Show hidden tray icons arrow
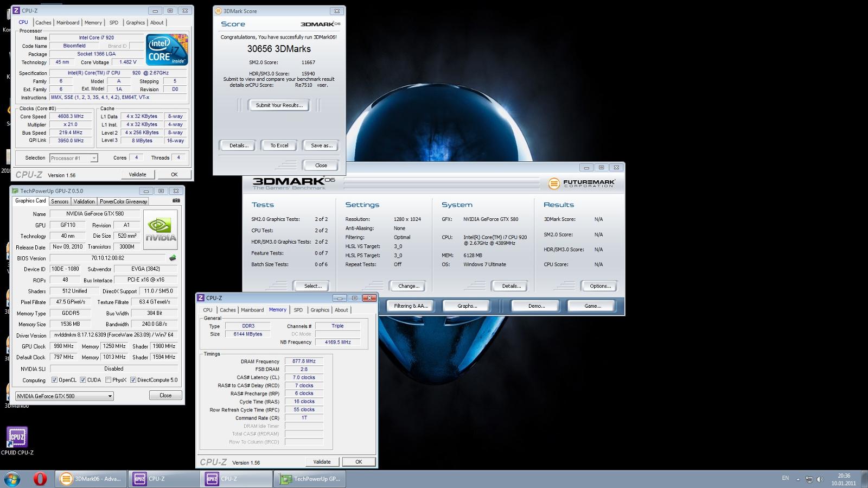Viewport: 868px width, 488px height. [798, 479]
